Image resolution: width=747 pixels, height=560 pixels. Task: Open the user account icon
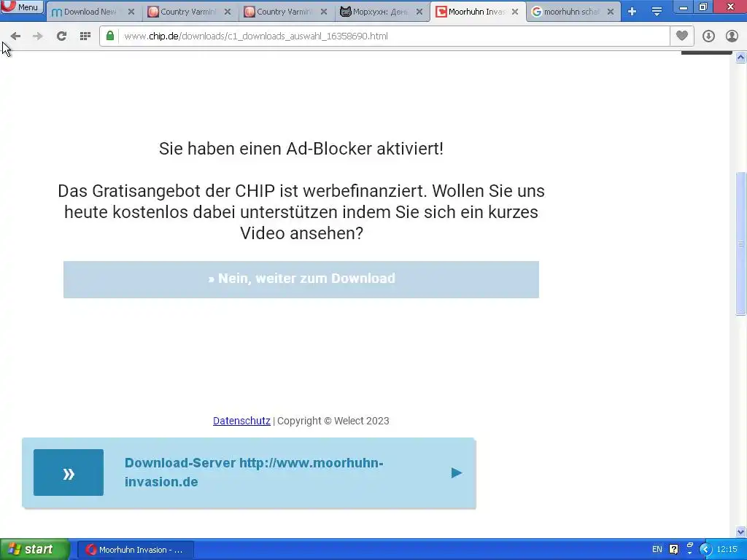732,36
